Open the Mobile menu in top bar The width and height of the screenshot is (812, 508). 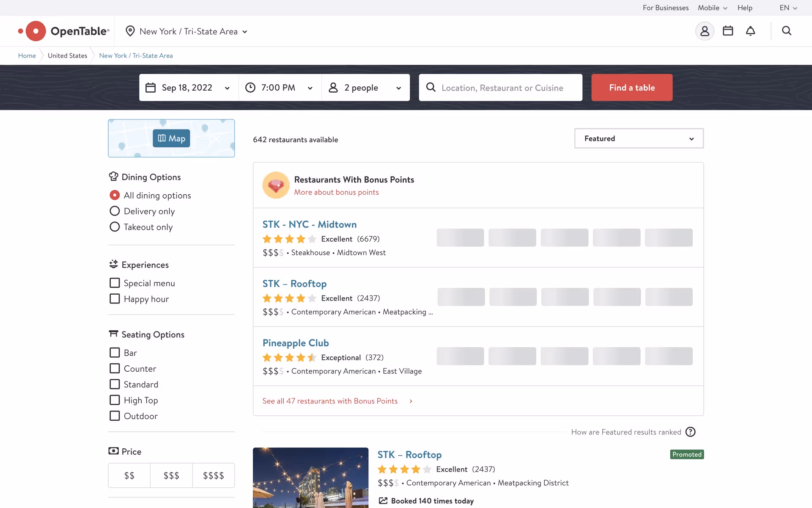pos(712,8)
